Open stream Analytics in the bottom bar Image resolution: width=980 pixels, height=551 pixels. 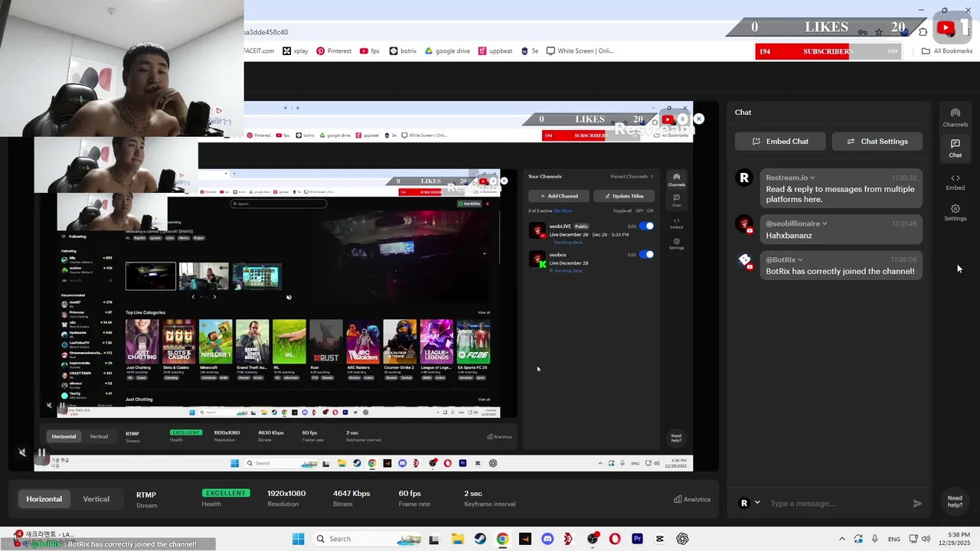pyautogui.click(x=692, y=499)
